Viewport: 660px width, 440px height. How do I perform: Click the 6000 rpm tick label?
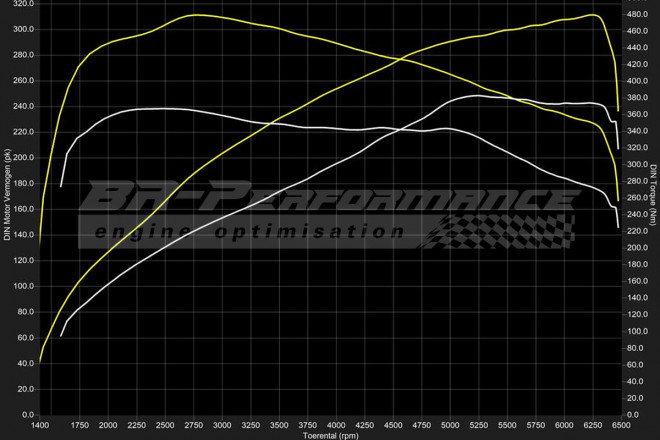(x=563, y=425)
